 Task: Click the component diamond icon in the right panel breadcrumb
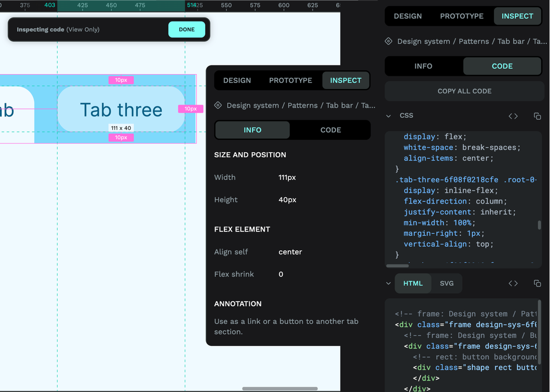[x=388, y=41]
